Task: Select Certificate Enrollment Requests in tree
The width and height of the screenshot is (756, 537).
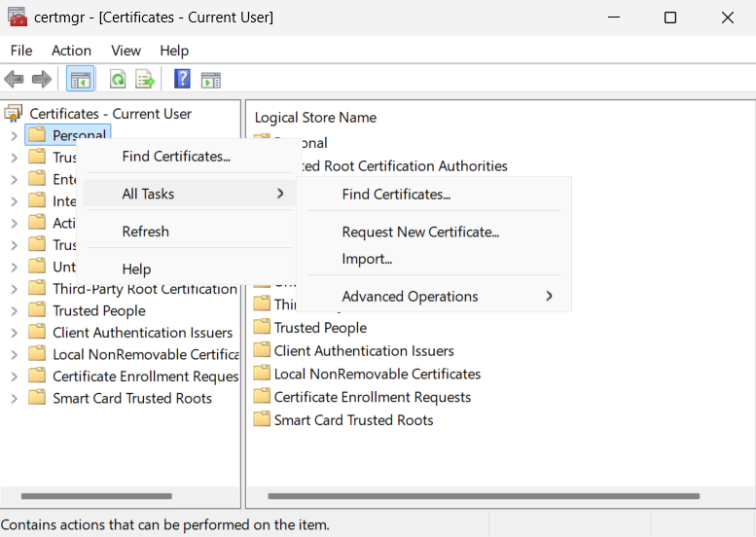Action: tap(146, 376)
